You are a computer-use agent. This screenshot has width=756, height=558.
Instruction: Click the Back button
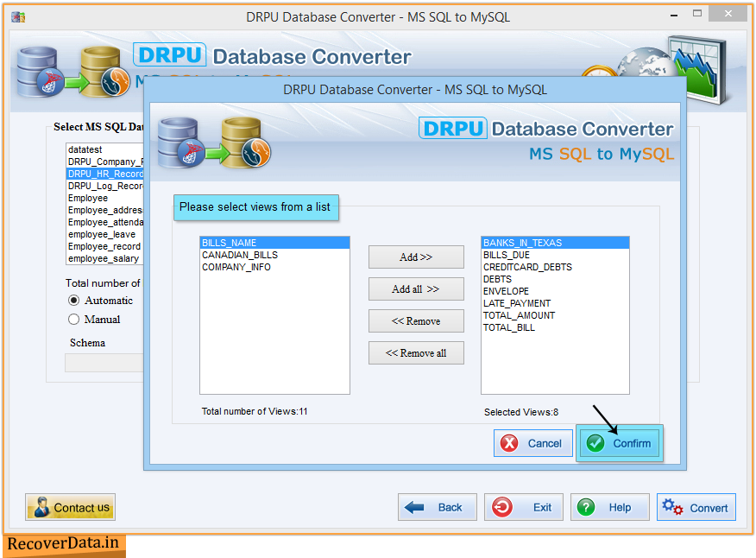pos(438,507)
